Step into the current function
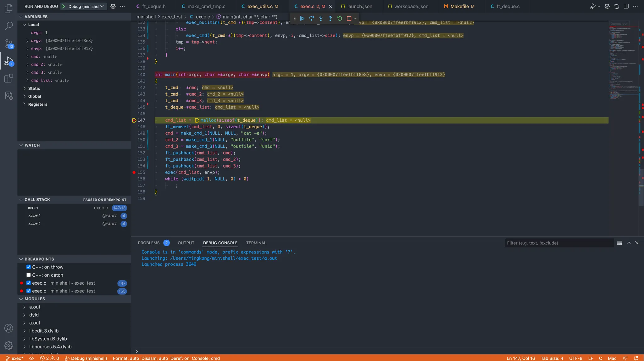This screenshot has width=644, height=361. point(321,19)
